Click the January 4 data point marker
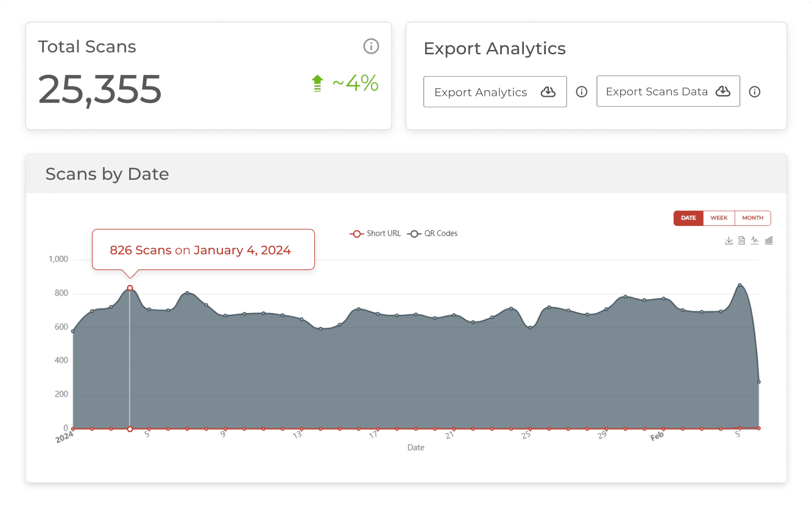Screen dimensions: 812x505 (x=130, y=288)
